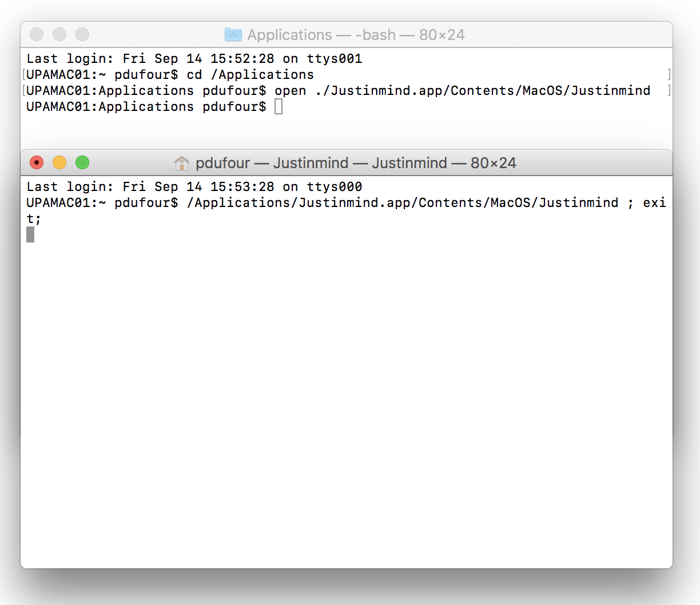The height and width of the screenshot is (605, 700).
Task: Click the "Last login" ttys000 line
Action: coord(194,187)
